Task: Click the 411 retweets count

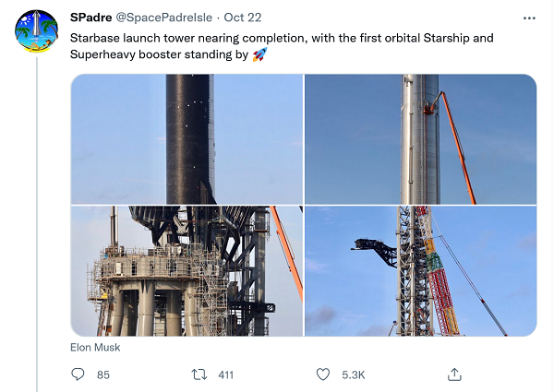Action: [225, 374]
